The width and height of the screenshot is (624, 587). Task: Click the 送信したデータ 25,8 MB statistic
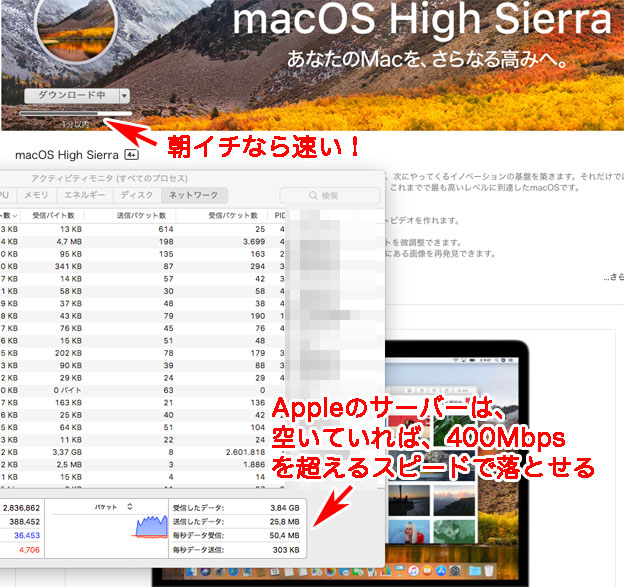(236, 521)
